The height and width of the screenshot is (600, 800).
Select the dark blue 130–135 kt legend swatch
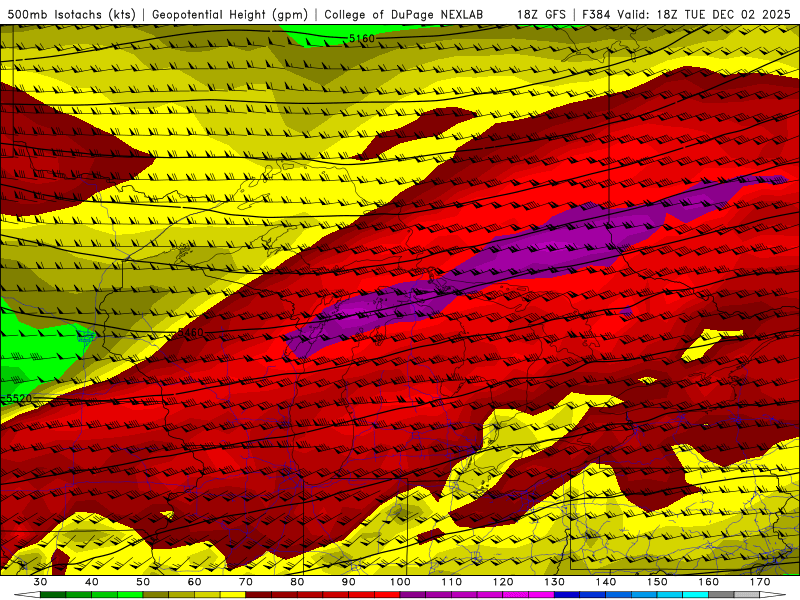[x=567, y=595]
